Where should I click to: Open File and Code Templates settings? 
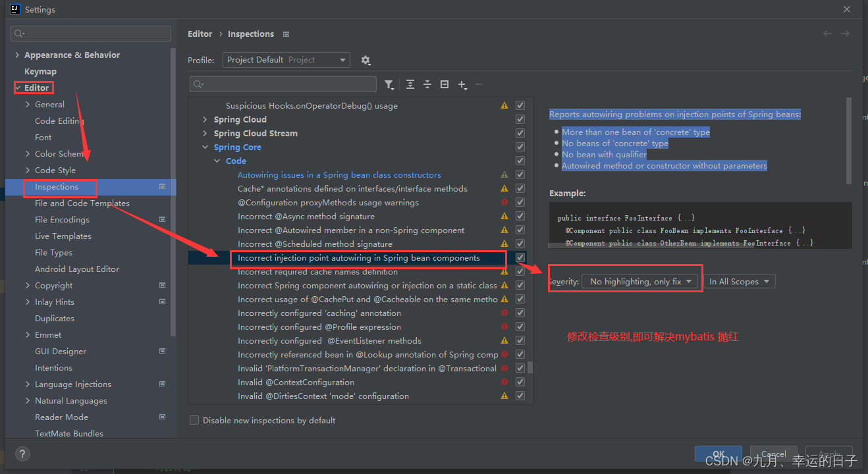[x=82, y=203]
